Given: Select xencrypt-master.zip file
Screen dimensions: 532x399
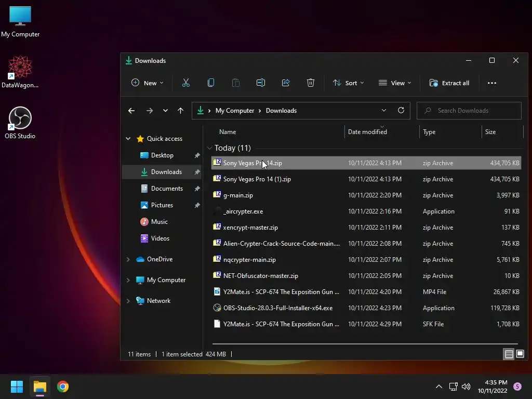Looking at the screenshot, I should 366,228.
